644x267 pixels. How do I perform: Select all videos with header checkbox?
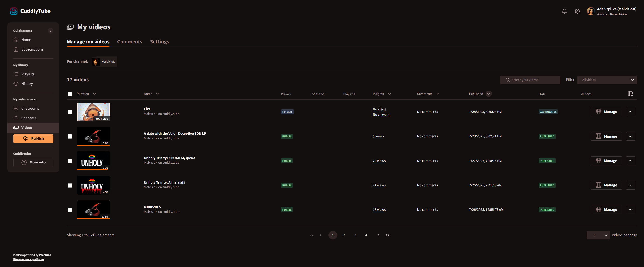(70, 94)
